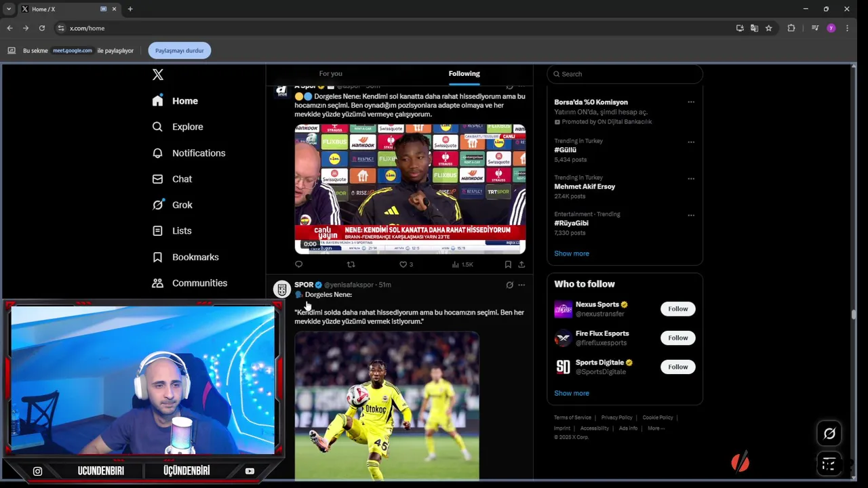Open the browser Extensions menu
Screen dimensions: 868x488
coord(791,28)
